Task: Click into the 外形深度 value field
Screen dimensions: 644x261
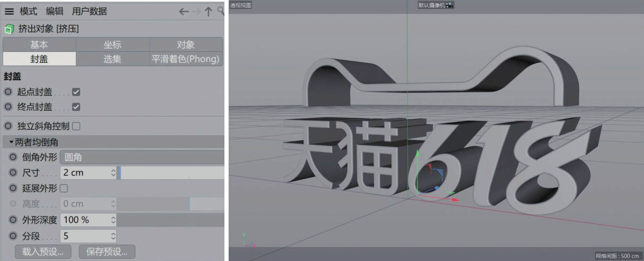Action: [84, 220]
